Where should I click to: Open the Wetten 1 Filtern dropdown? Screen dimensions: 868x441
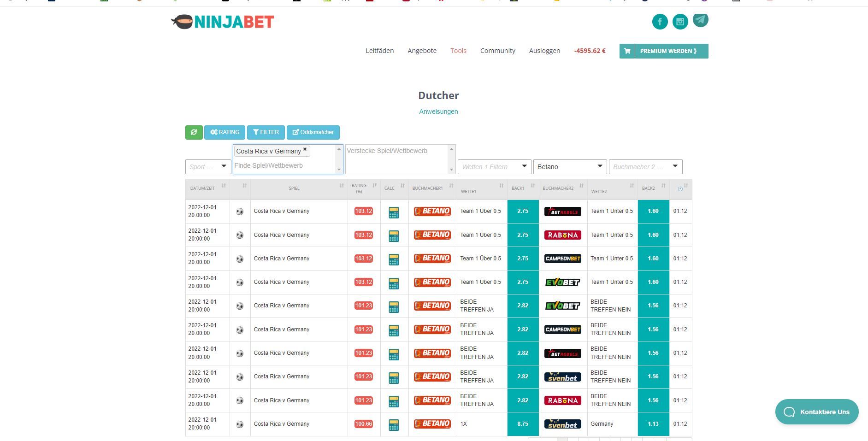[495, 167]
